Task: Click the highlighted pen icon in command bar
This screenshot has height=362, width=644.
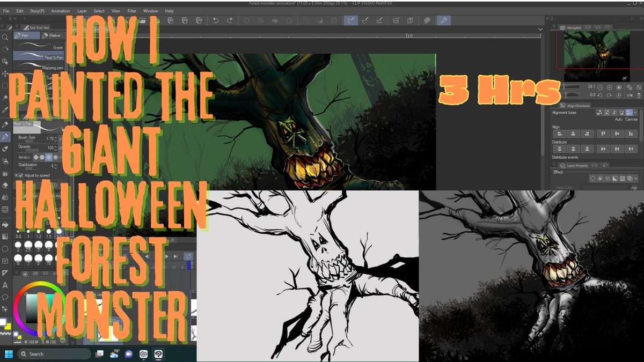Action: (444, 20)
